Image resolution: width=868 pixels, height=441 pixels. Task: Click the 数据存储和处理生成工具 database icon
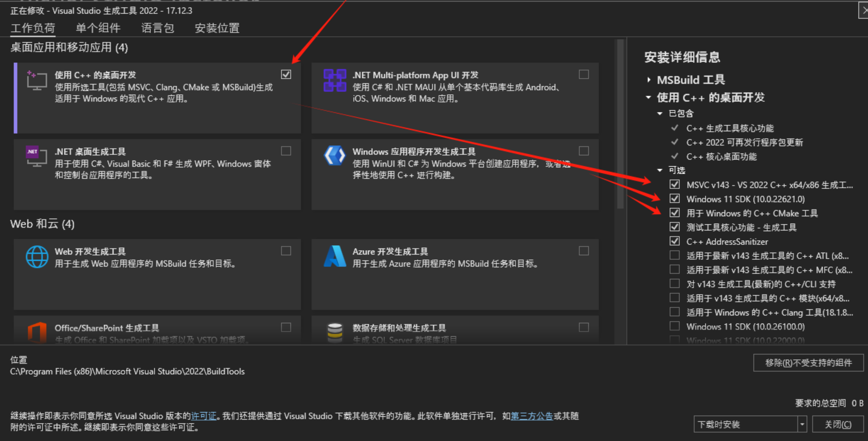pyautogui.click(x=335, y=333)
